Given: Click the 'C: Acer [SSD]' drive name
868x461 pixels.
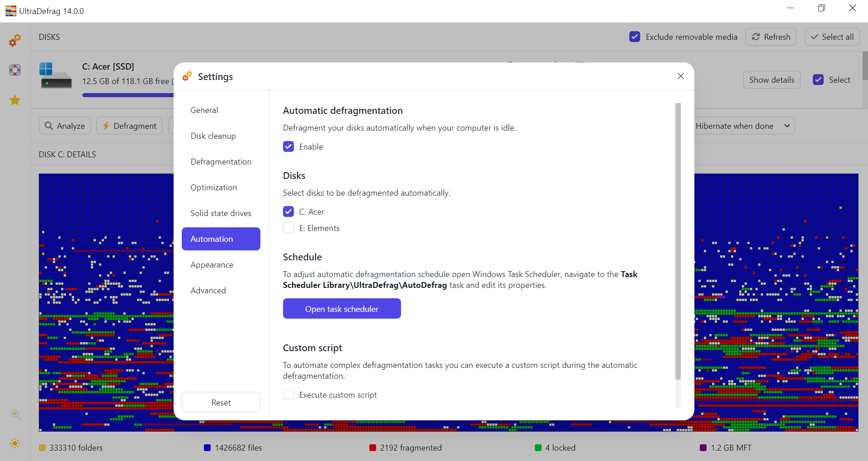Looking at the screenshot, I should pyautogui.click(x=108, y=66).
